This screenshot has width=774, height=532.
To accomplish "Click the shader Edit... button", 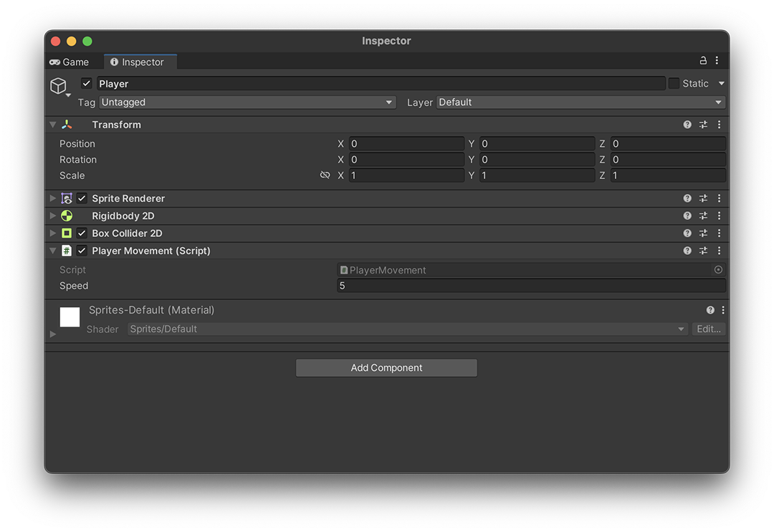I will pyautogui.click(x=708, y=329).
